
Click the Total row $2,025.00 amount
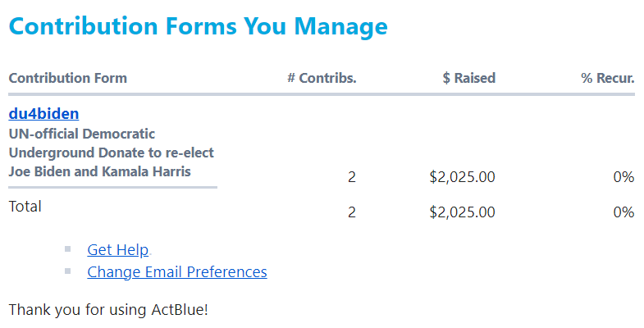[462, 212]
